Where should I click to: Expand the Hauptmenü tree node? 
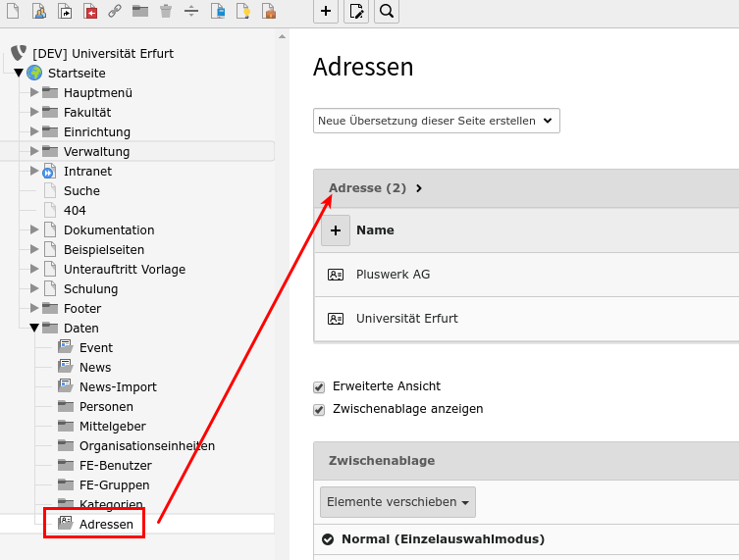[x=34, y=92]
